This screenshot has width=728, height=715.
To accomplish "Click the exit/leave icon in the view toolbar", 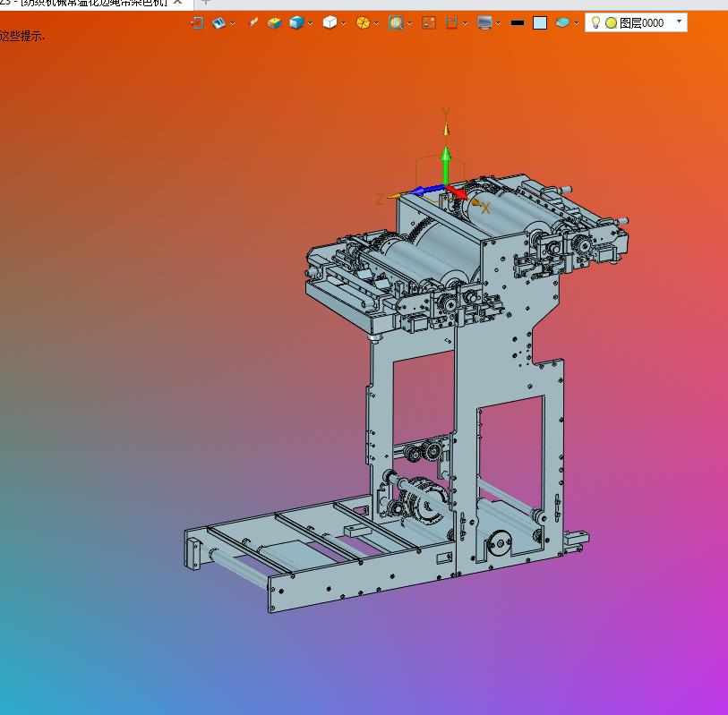I will point(197,22).
